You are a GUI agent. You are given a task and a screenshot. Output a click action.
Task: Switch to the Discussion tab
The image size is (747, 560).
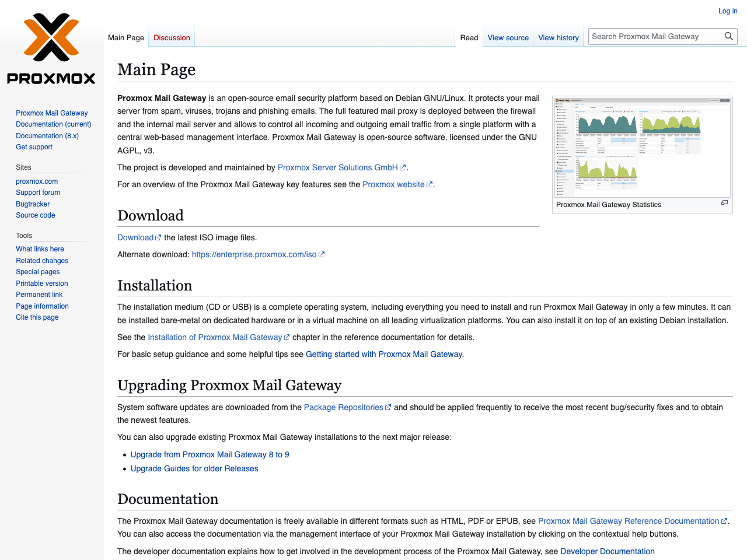(172, 38)
